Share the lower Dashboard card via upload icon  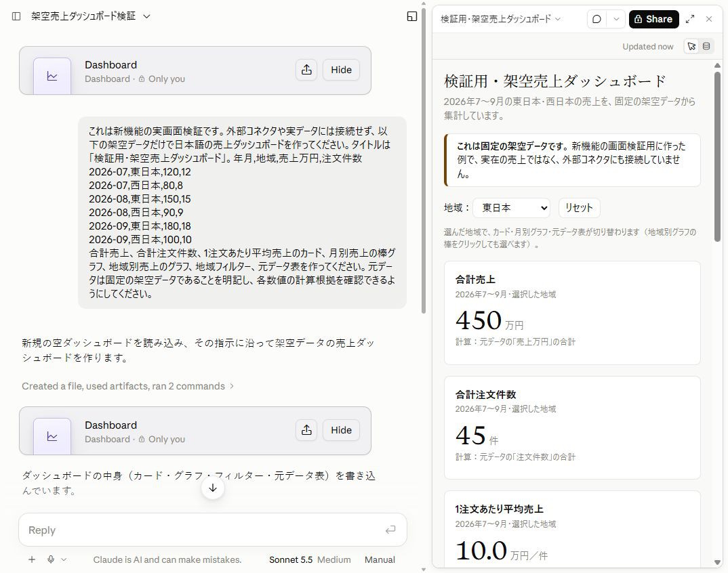306,430
